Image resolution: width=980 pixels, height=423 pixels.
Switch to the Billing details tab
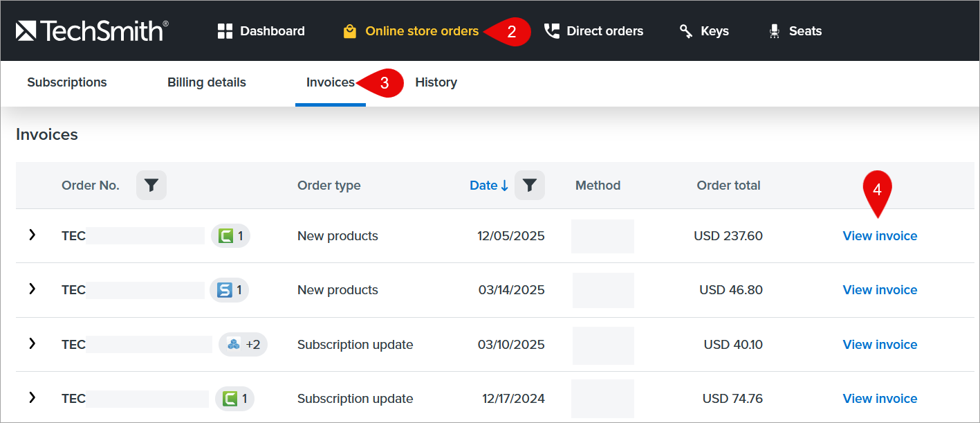[207, 82]
